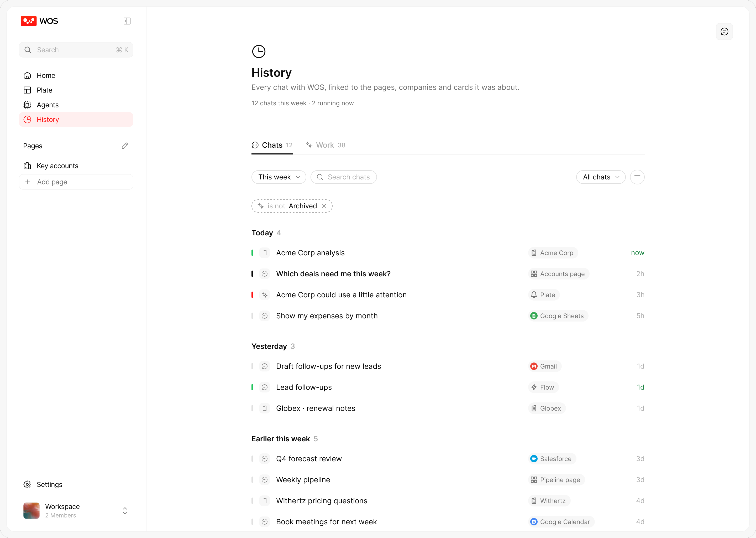Switch to the Work tab
This screenshot has width=756, height=538.
[326, 145]
